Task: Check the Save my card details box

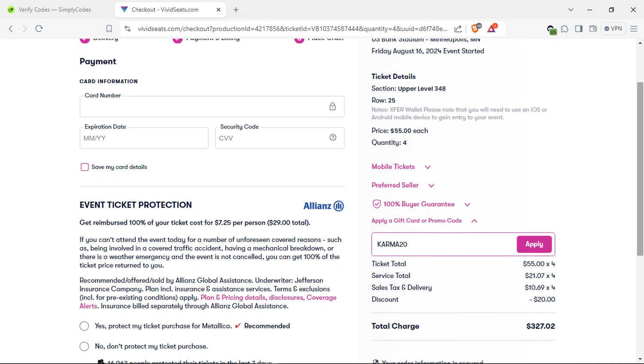Action: (85, 167)
